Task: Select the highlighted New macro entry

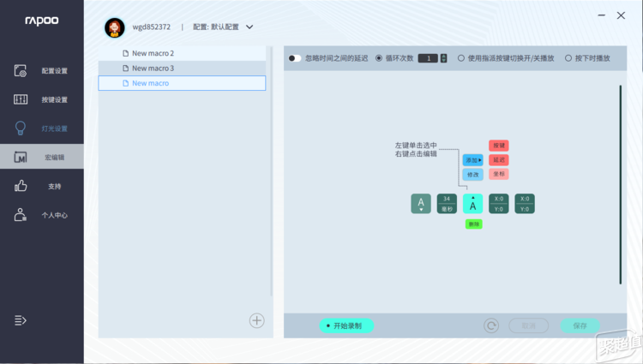Action: coord(182,83)
